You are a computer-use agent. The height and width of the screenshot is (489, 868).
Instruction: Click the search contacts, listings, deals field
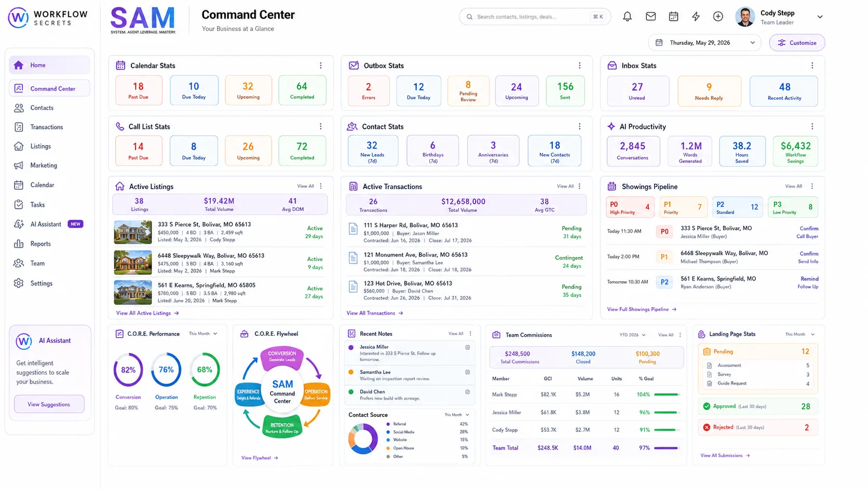(x=535, y=17)
